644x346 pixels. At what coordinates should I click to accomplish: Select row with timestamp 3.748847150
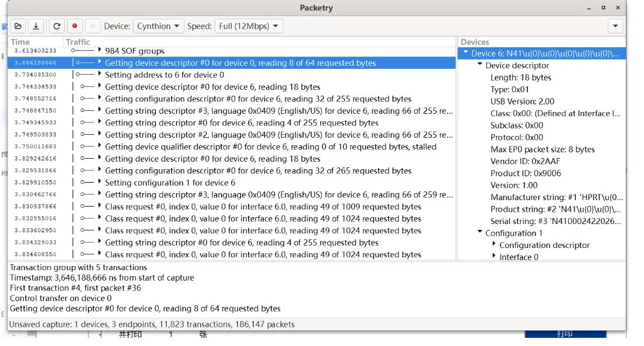tap(232, 110)
